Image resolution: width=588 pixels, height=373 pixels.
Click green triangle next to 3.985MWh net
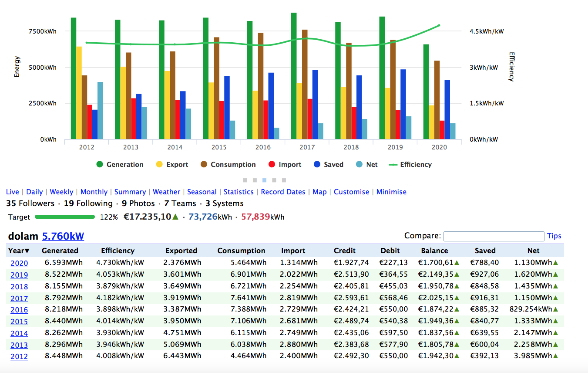(x=555, y=356)
